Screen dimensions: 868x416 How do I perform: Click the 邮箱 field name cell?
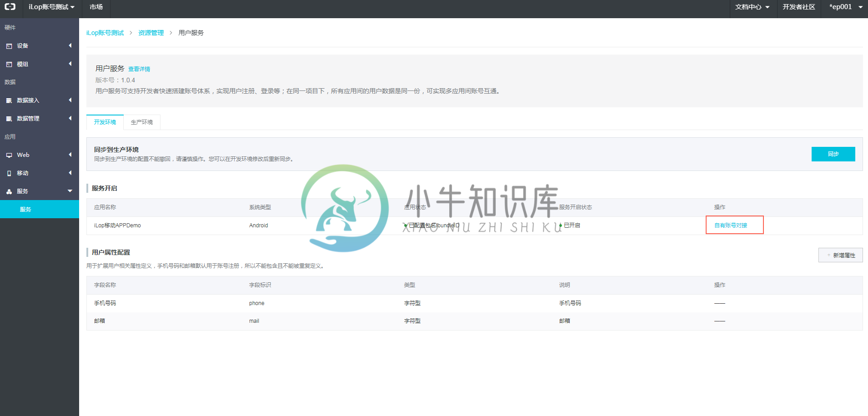click(x=100, y=321)
